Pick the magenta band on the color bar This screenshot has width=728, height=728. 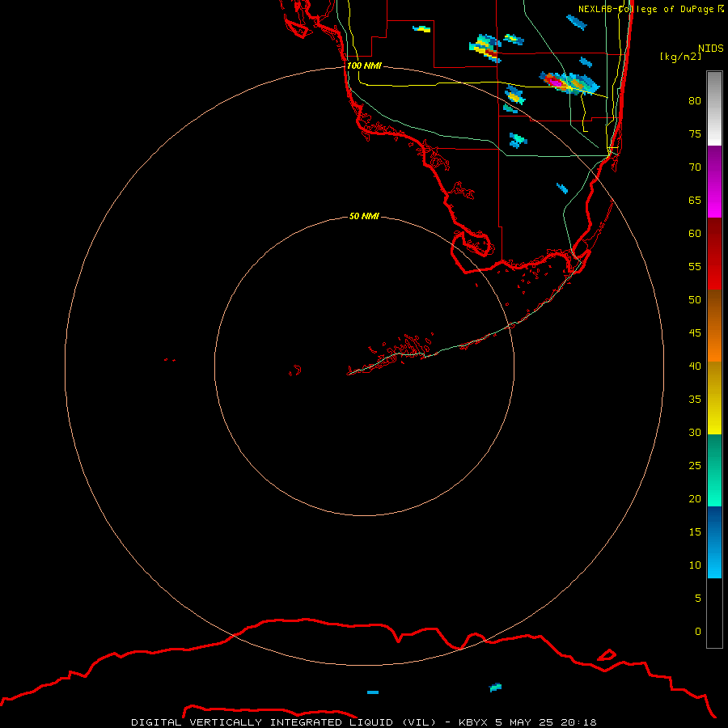click(714, 182)
